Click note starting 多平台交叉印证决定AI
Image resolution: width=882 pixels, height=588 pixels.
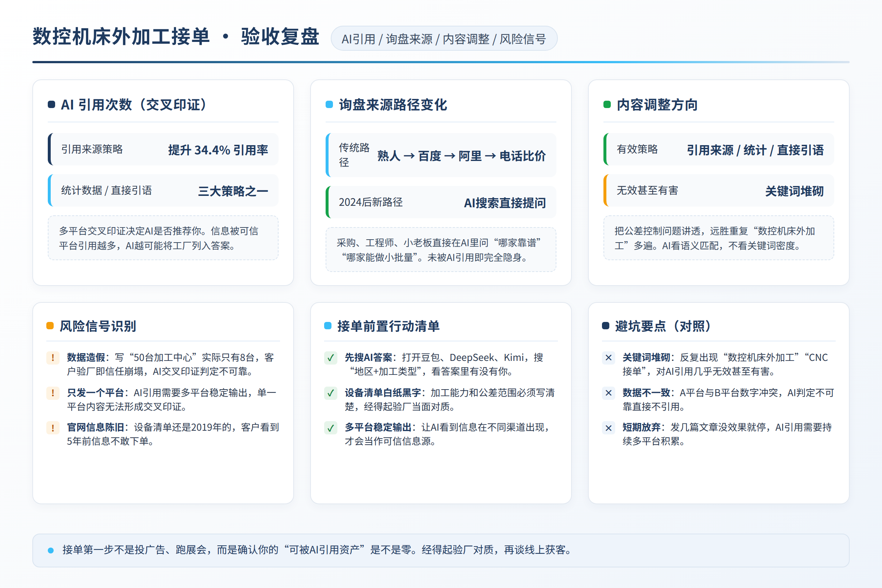click(163, 238)
